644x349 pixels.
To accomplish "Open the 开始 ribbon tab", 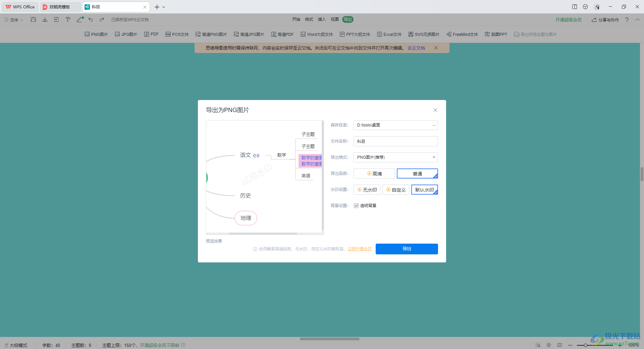I will (296, 19).
